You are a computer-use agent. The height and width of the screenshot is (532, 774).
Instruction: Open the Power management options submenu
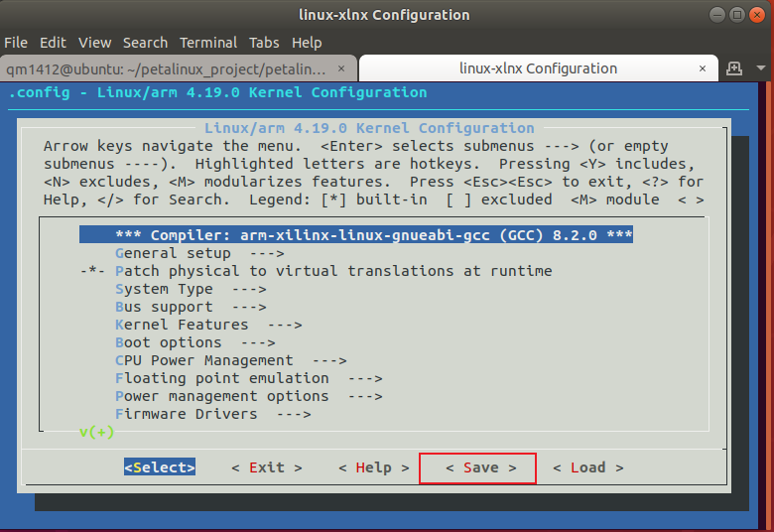click(x=248, y=396)
